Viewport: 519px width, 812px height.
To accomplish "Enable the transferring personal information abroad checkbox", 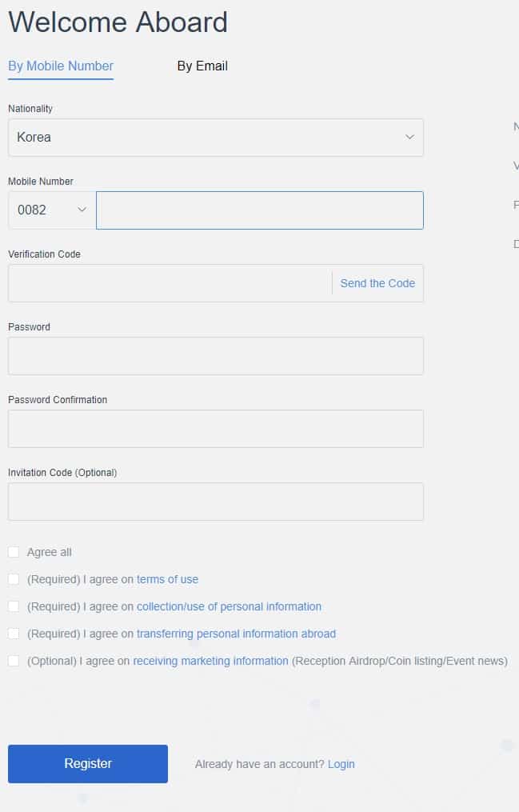I will coord(14,634).
